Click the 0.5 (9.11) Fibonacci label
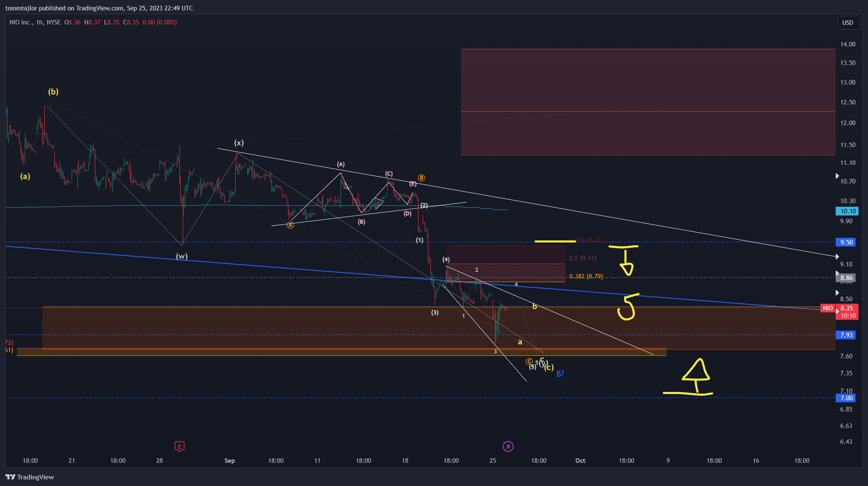The width and height of the screenshot is (868, 486). click(583, 258)
